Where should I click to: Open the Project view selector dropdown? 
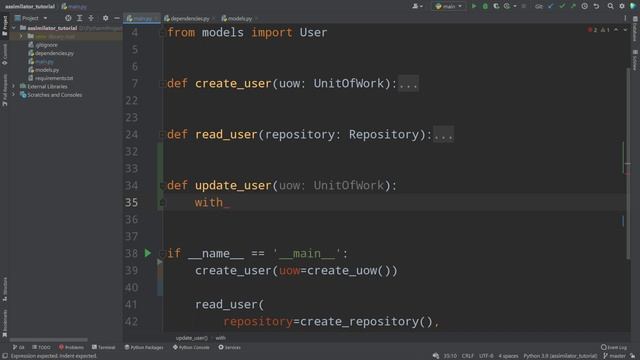pyautogui.click(x=31, y=18)
